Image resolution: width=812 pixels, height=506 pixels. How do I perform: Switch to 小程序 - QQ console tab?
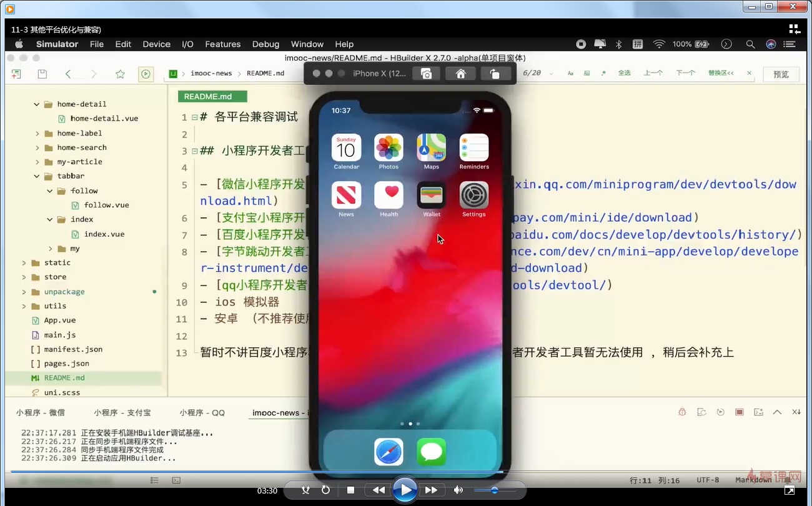click(x=202, y=413)
